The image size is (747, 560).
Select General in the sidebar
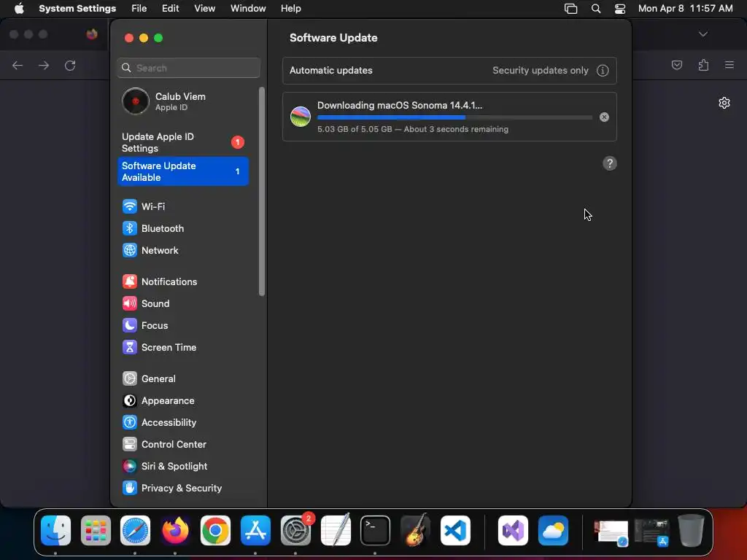[183, 379]
